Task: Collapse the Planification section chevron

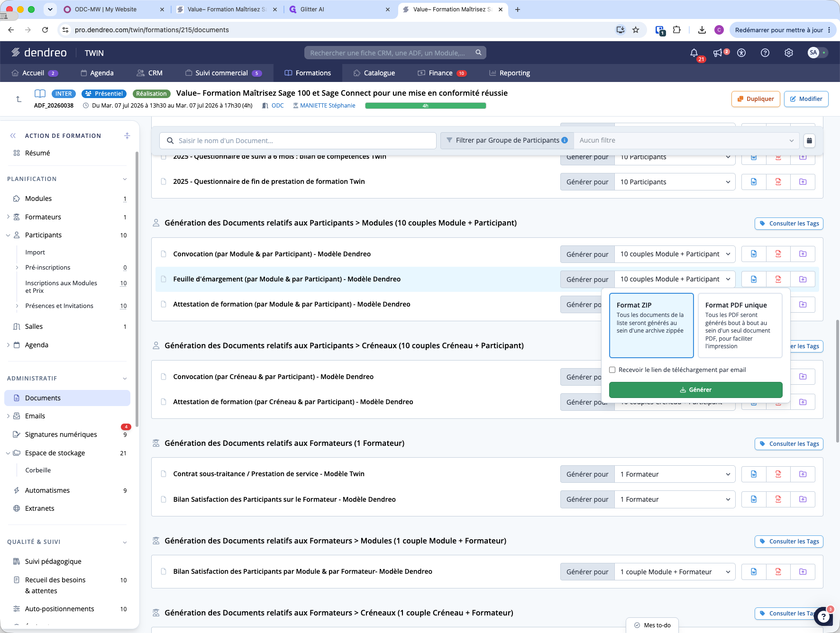Action: pyautogui.click(x=125, y=179)
